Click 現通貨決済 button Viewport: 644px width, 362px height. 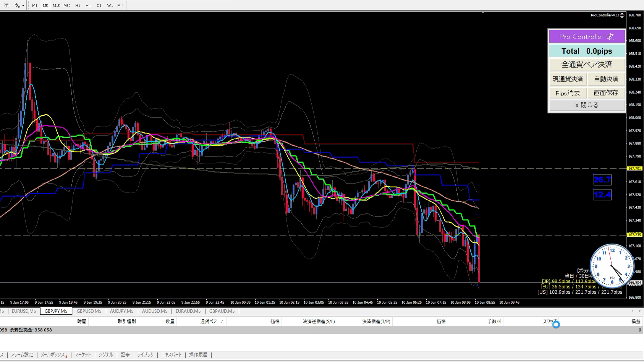[x=568, y=79]
